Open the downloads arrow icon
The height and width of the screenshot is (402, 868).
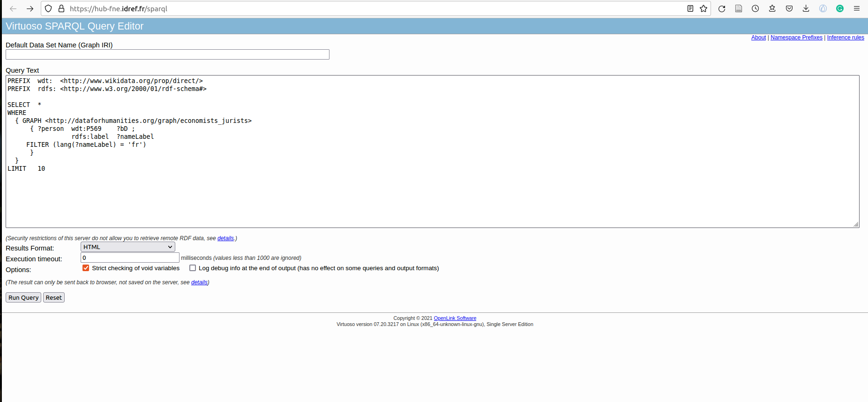806,8
